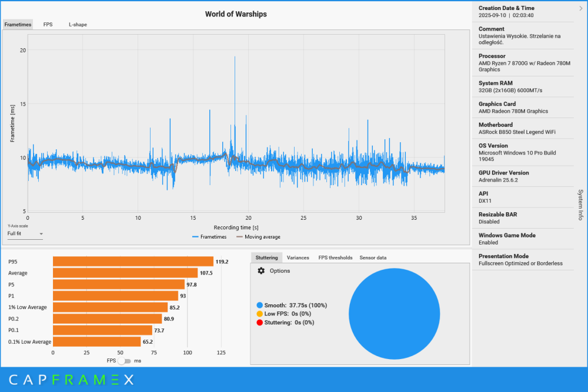Click the 0.1% Low Average bar

[97, 341]
